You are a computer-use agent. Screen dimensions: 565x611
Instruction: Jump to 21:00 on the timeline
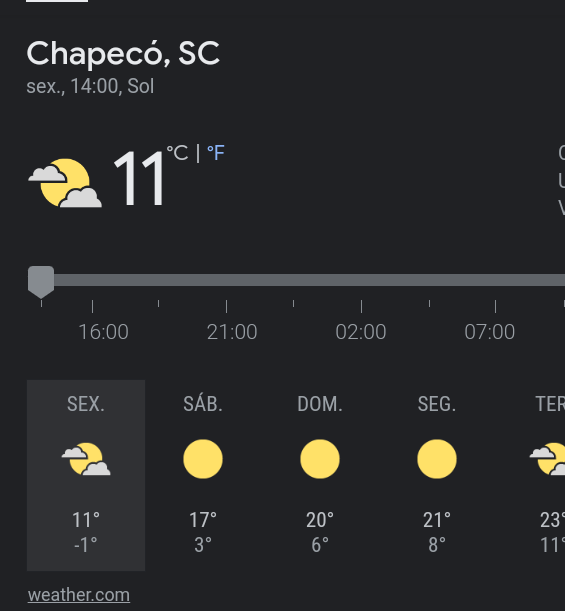tap(232, 332)
